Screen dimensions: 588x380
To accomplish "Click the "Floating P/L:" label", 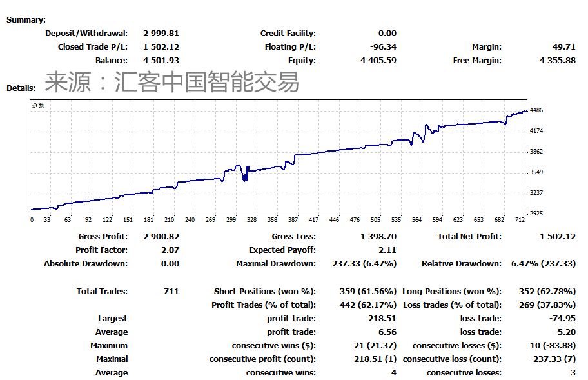I will [x=290, y=47].
